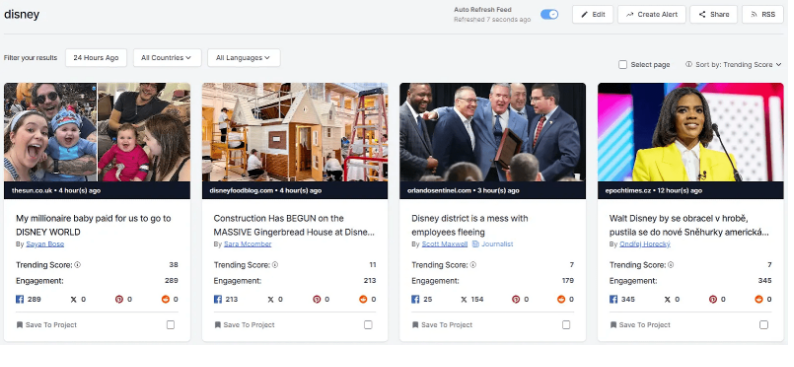The image size is (794, 367).
Task: Click Trending Score info icon on orlandosentinel card
Action: tap(473, 265)
